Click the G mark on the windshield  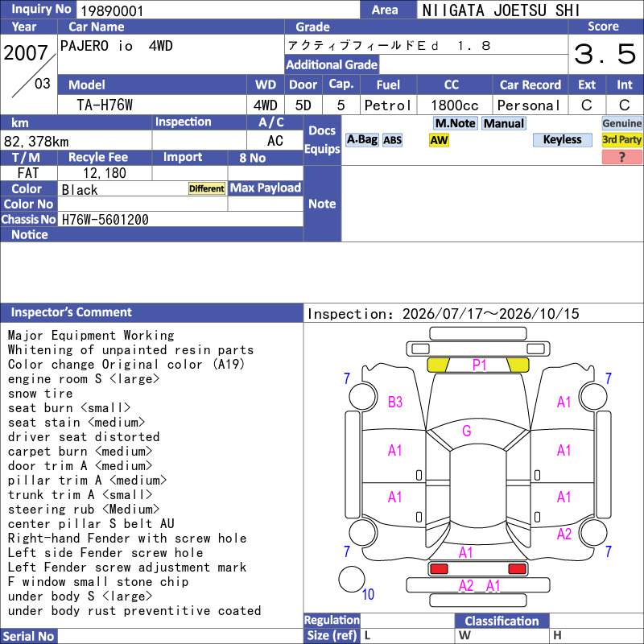467,431
